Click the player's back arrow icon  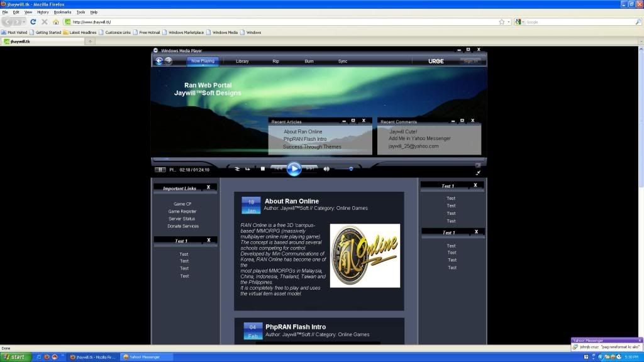(159, 61)
